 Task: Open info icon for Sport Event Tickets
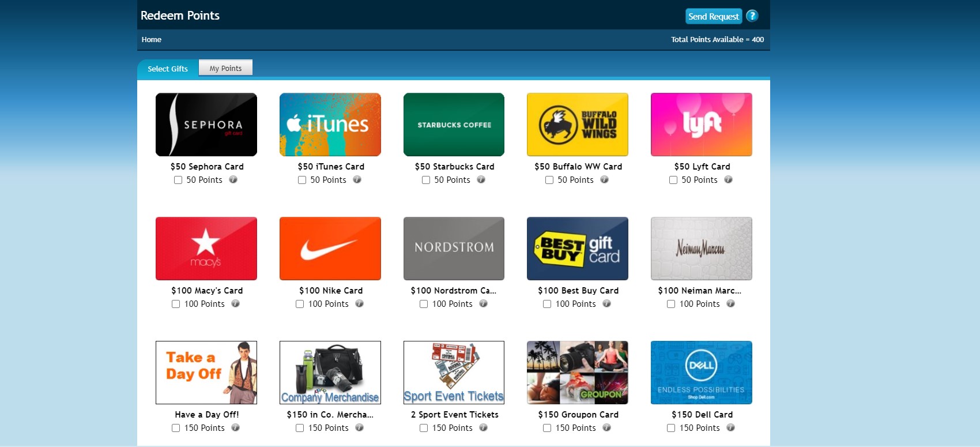484,427
